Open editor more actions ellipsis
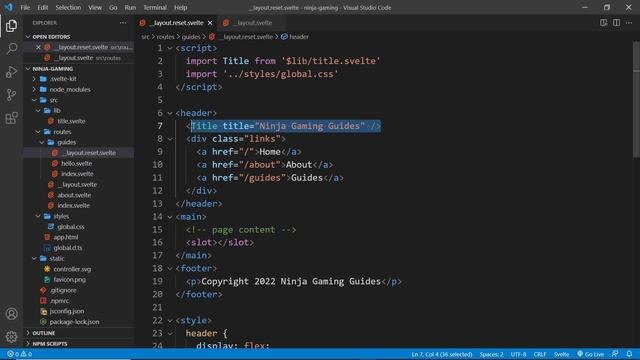 click(629, 22)
